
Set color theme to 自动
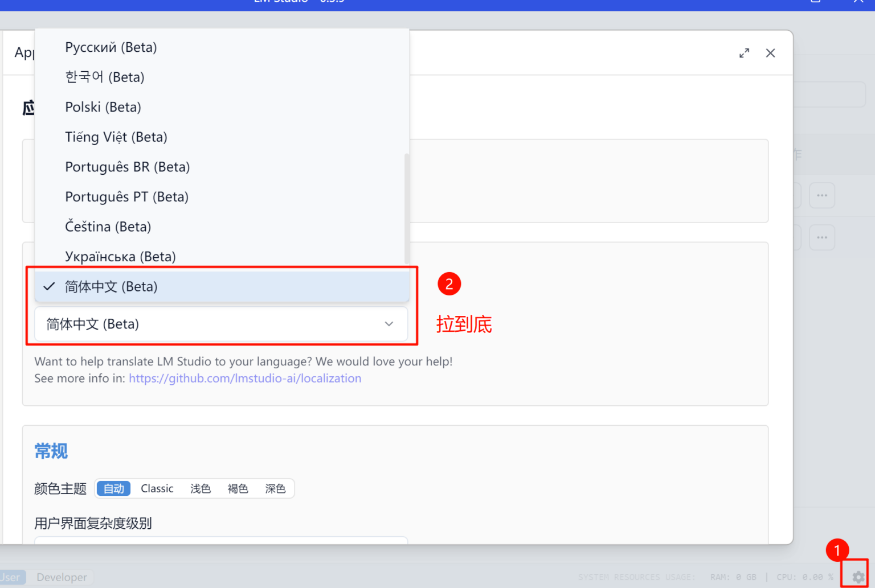click(x=114, y=488)
